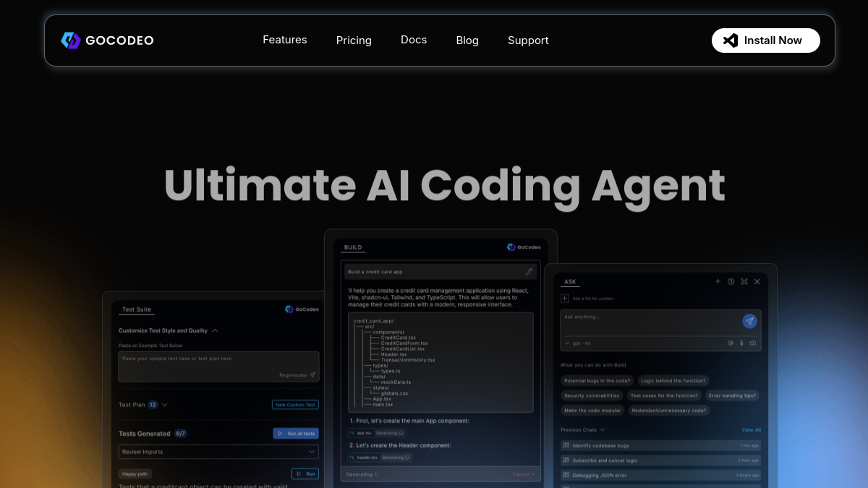Click the Install Now button

[766, 40]
